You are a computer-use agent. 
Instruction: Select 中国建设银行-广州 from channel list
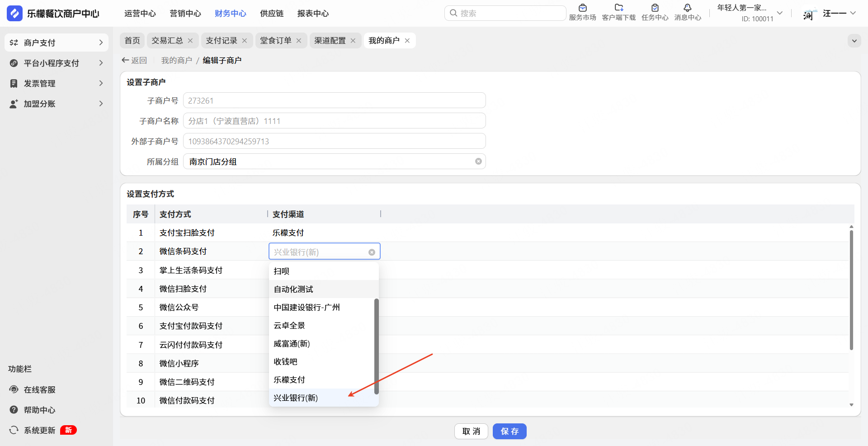pyautogui.click(x=322, y=307)
